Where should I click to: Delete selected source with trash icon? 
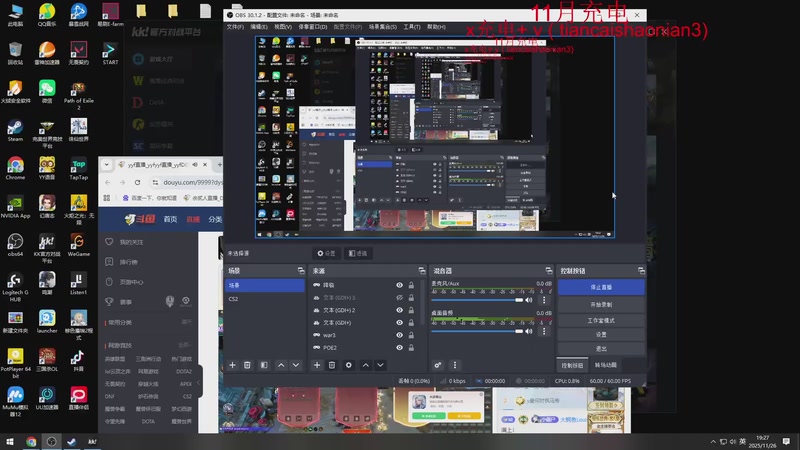coord(332,365)
